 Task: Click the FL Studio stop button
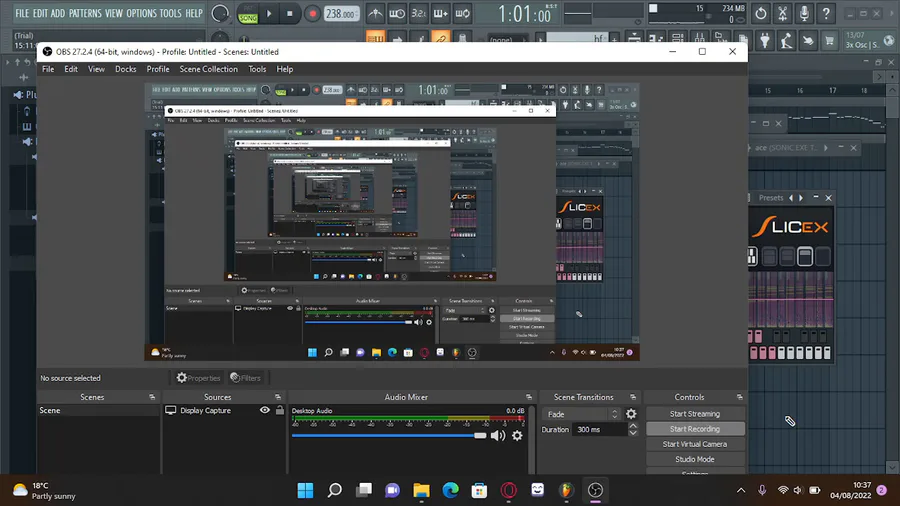pos(290,14)
